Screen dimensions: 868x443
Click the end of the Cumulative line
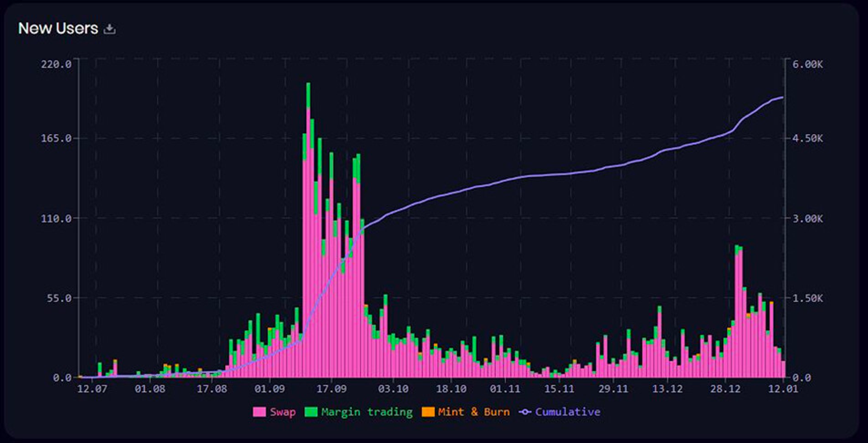783,97
